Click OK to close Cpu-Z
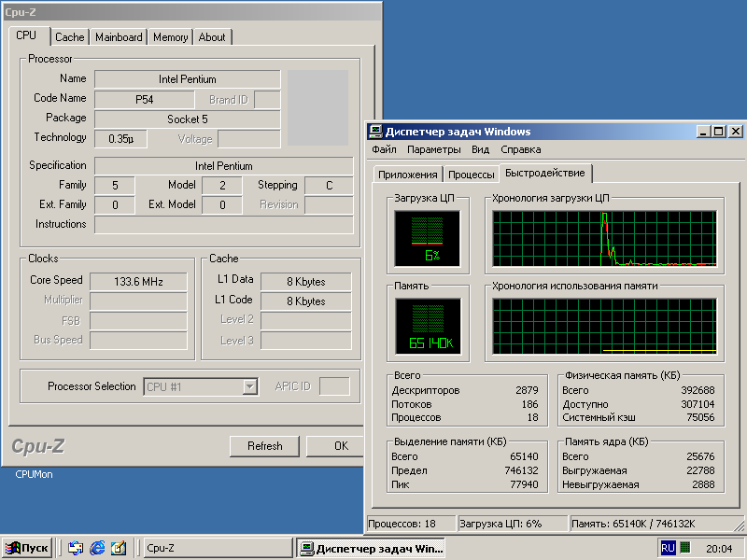 pos(341,445)
